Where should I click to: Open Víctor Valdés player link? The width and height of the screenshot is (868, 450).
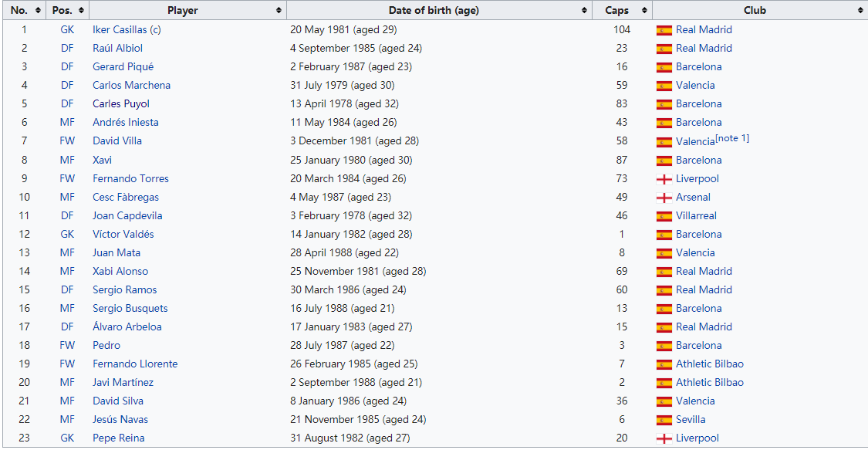[x=123, y=234]
